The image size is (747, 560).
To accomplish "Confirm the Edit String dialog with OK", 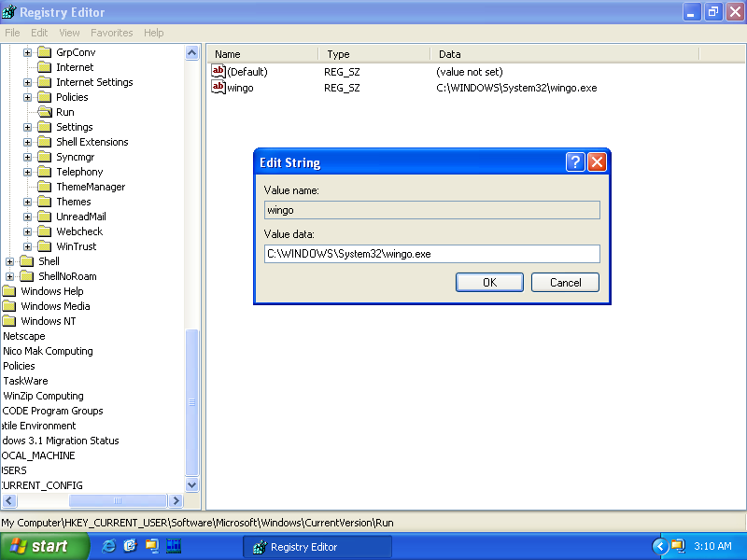I will (x=489, y=283).
